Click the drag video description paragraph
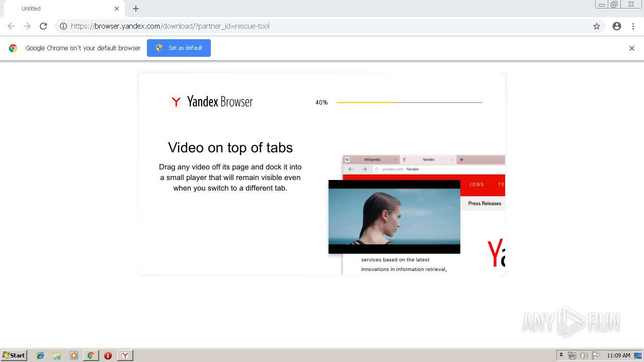644x362 pixels. 230,177
